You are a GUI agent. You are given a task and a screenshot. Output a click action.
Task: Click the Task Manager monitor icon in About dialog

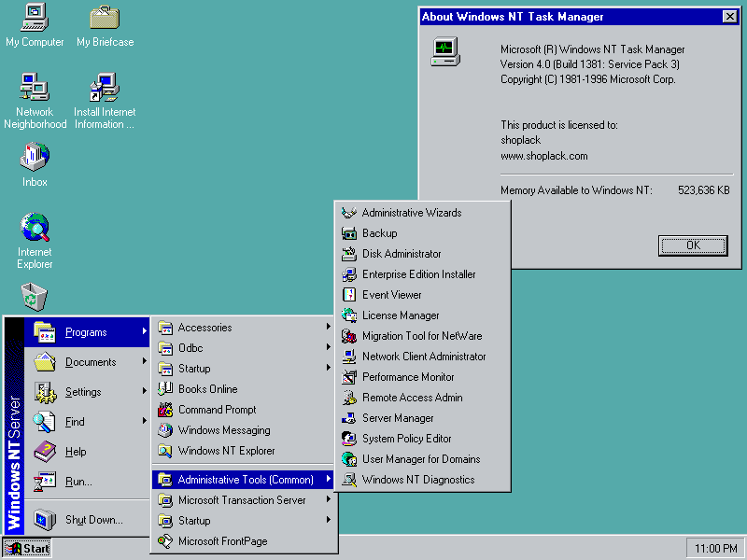point(445,51)
